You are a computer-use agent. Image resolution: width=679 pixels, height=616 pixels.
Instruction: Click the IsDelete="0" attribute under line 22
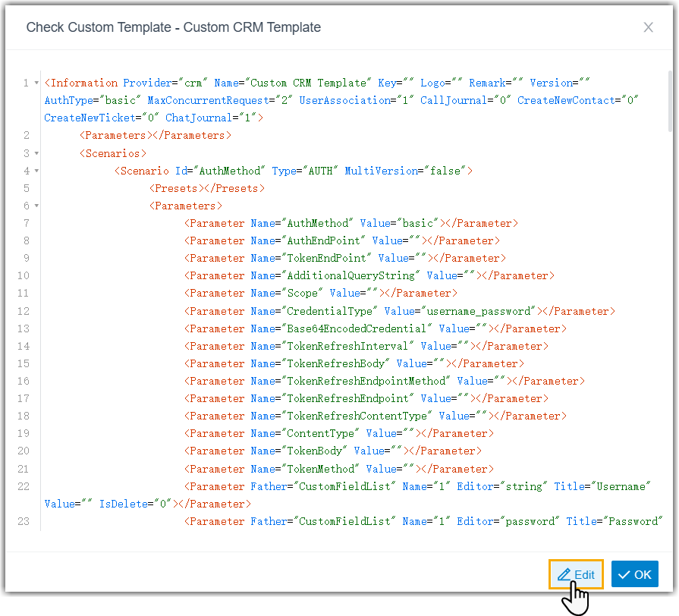136,504
